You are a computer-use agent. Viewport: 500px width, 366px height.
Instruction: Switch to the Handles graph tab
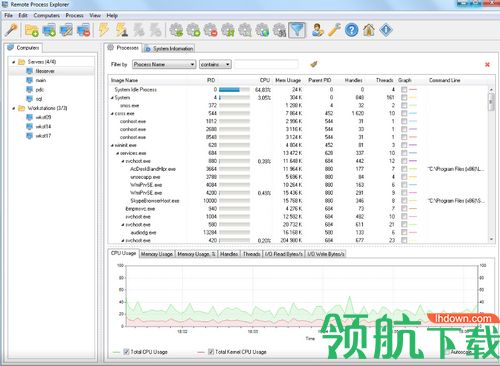229,254
